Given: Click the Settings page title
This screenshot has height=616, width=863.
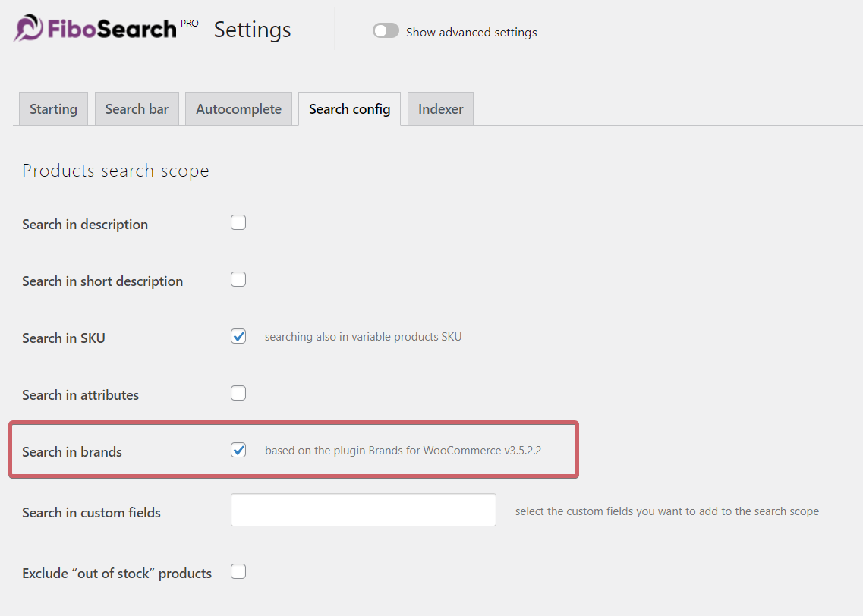Looking at the screenshot, I should tap(252, 30).
